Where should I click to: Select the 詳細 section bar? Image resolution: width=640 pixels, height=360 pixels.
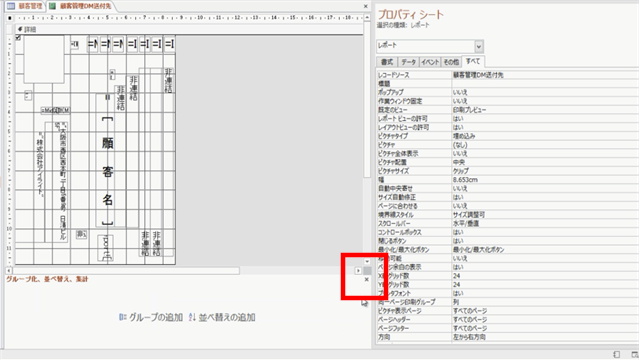189,29
